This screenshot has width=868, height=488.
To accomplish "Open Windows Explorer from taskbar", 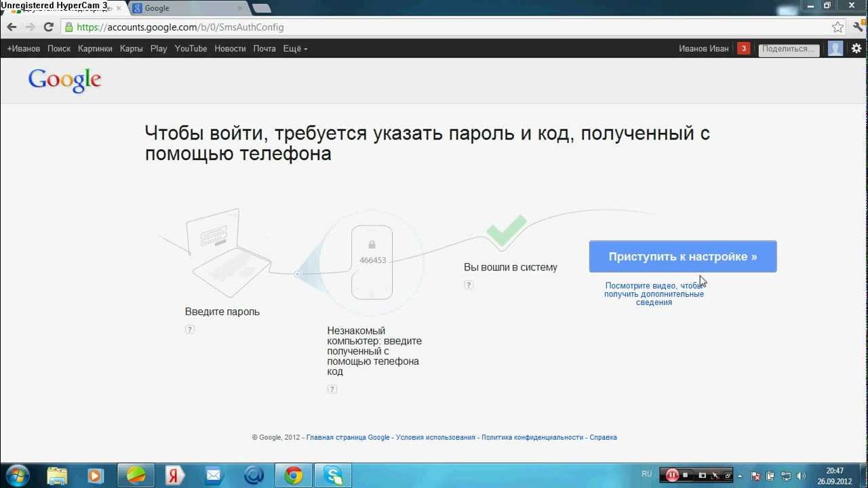I will point(57,475).
